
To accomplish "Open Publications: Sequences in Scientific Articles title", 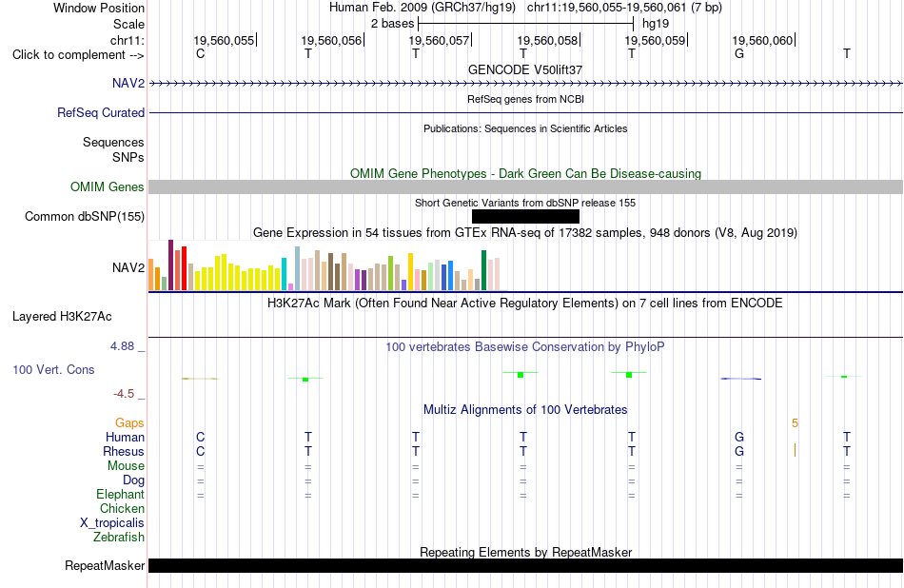I will (525, 128).
